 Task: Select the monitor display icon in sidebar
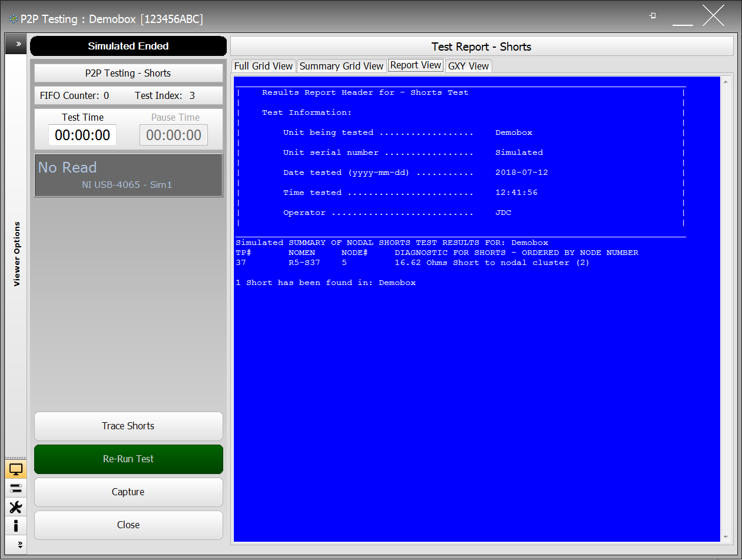[16, 470]
